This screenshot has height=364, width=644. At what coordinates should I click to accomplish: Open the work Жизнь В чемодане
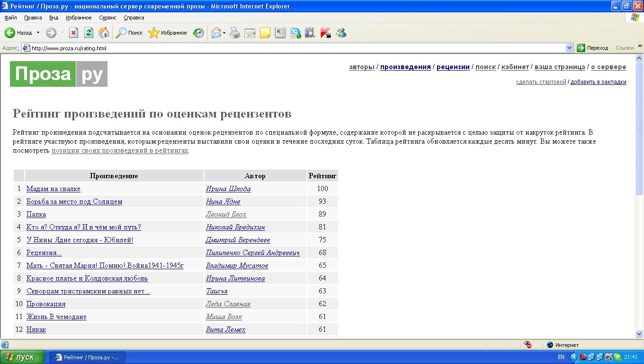[x=56, y=317]
